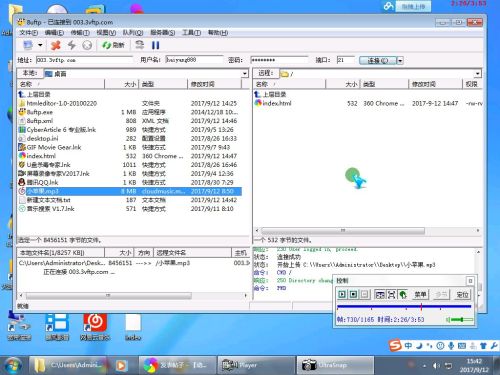Click stop button in control panel

click(x=353, y=294)
